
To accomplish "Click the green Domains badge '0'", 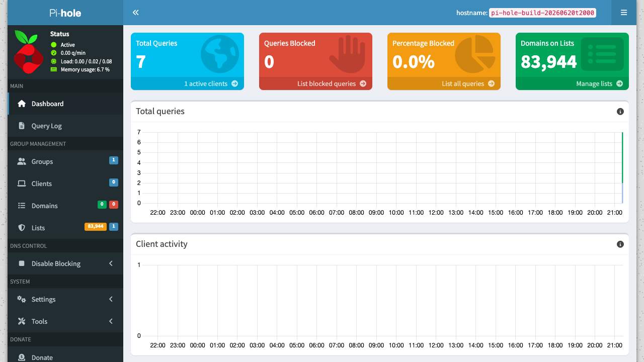I will click(x=102, y=205).
